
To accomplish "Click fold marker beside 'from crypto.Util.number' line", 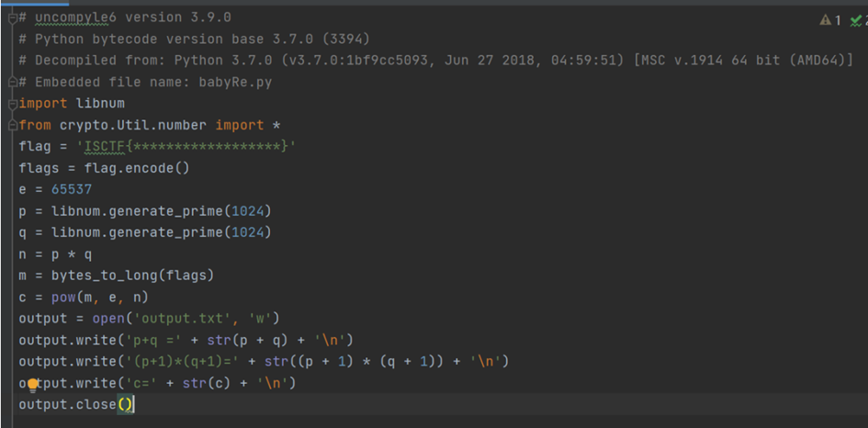I will pyautogui.click(x=13, y=126).
